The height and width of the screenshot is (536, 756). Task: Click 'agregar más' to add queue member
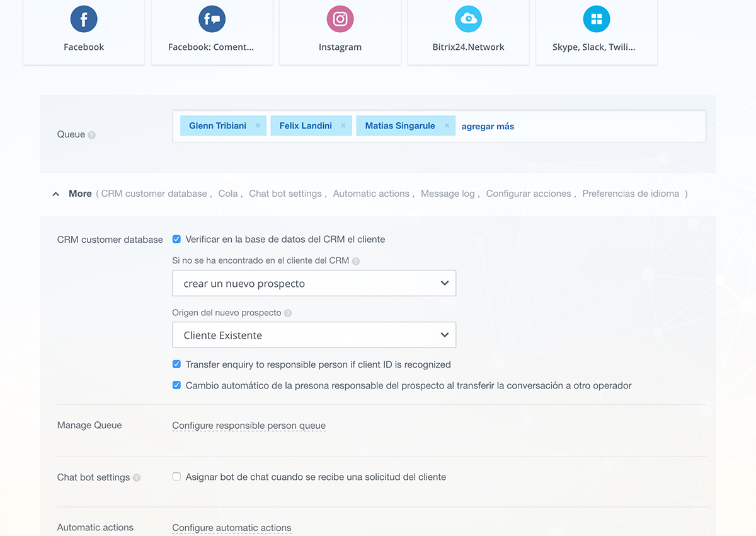(x=488, y=126)
